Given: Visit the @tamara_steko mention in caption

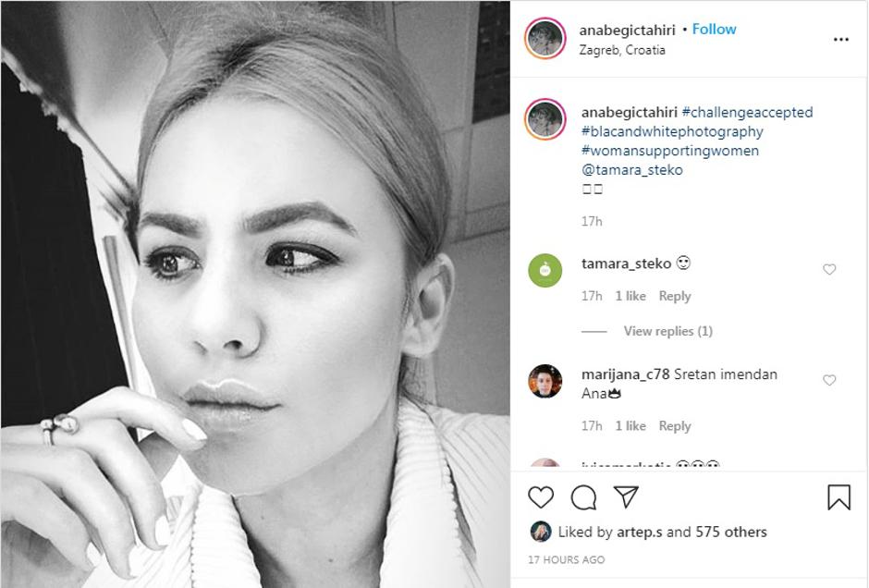Looking at the screenshot, I should (631, 169).
